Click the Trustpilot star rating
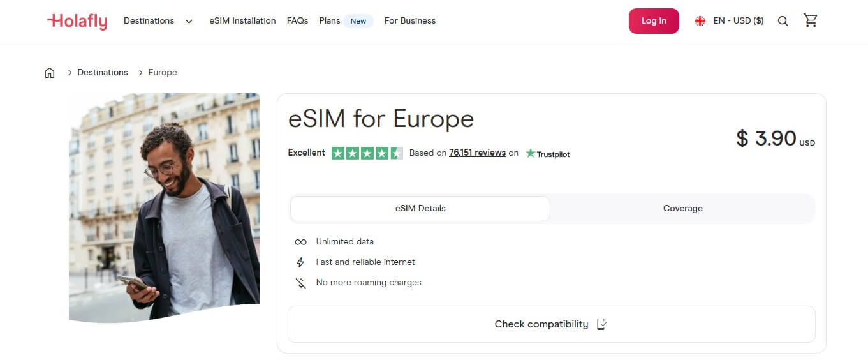 coord(367,153)
